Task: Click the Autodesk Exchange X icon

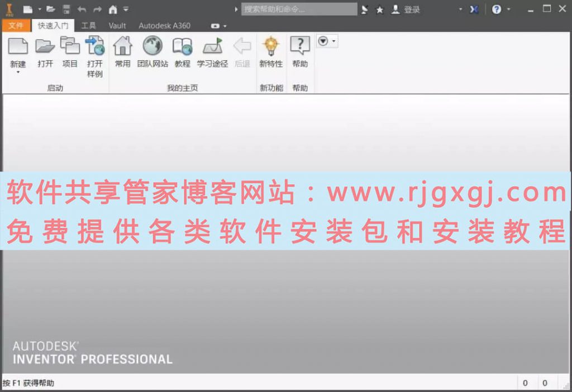Action: pyautogui.click(x=474, y=9)
